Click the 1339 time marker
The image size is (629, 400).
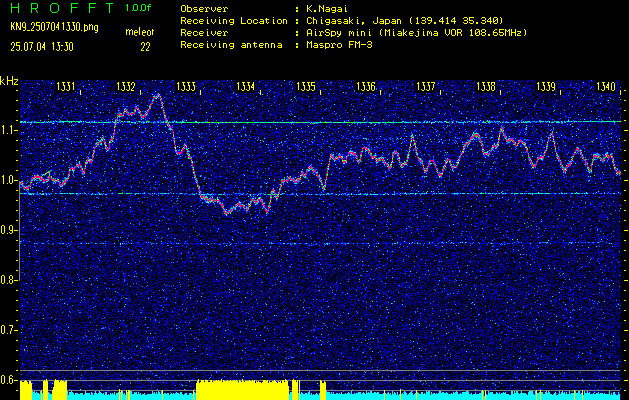click(x=546, y=86)
